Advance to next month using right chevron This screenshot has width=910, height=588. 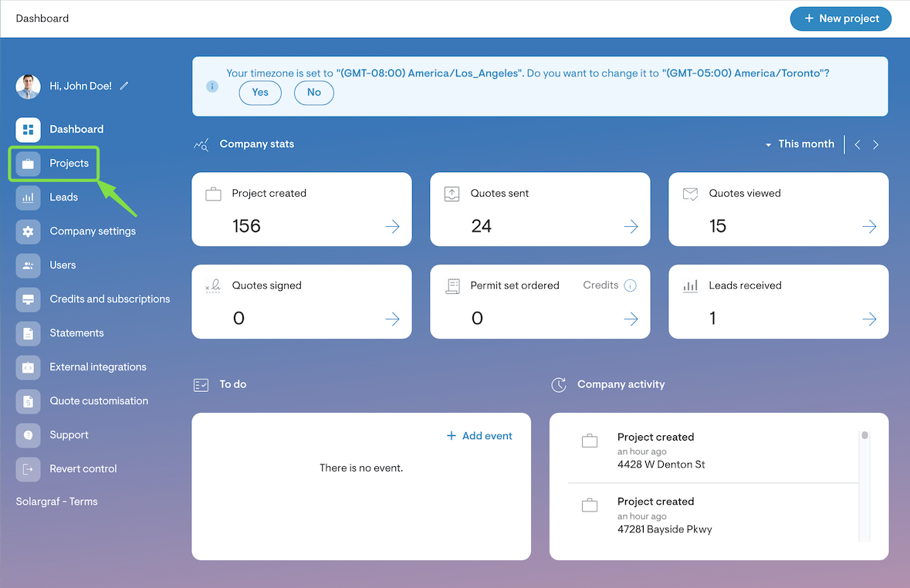point(876,144)
